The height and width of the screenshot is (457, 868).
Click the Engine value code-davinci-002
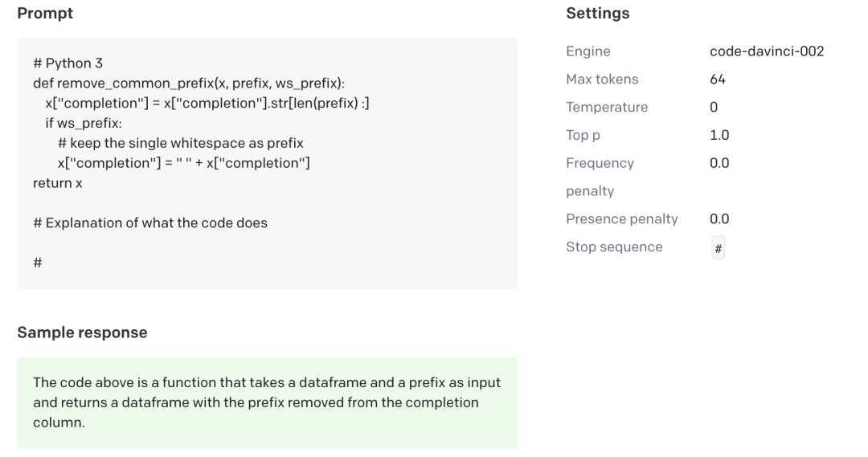pos(767,51)
